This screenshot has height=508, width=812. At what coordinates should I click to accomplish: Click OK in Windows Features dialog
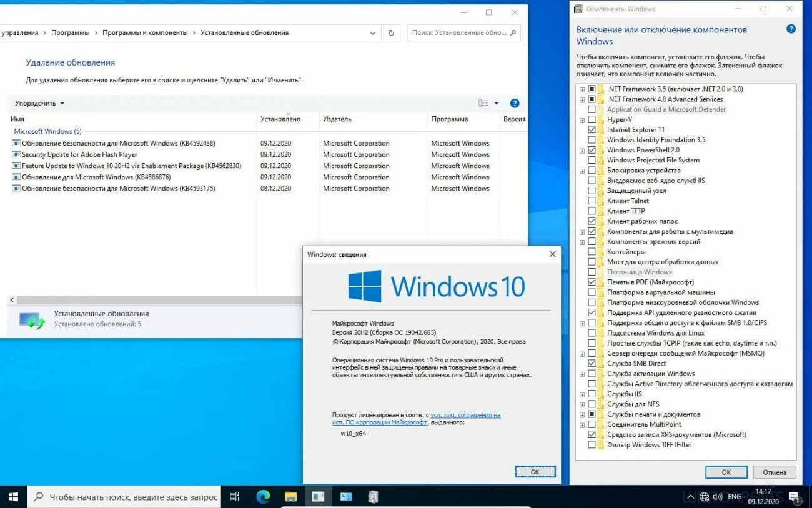[x=726, y=472]
